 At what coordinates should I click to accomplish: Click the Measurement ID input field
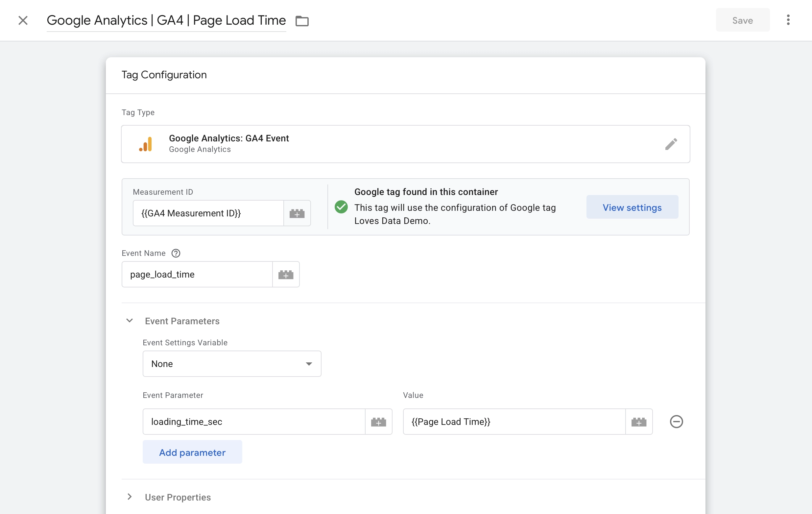click(x=208, y=213)
